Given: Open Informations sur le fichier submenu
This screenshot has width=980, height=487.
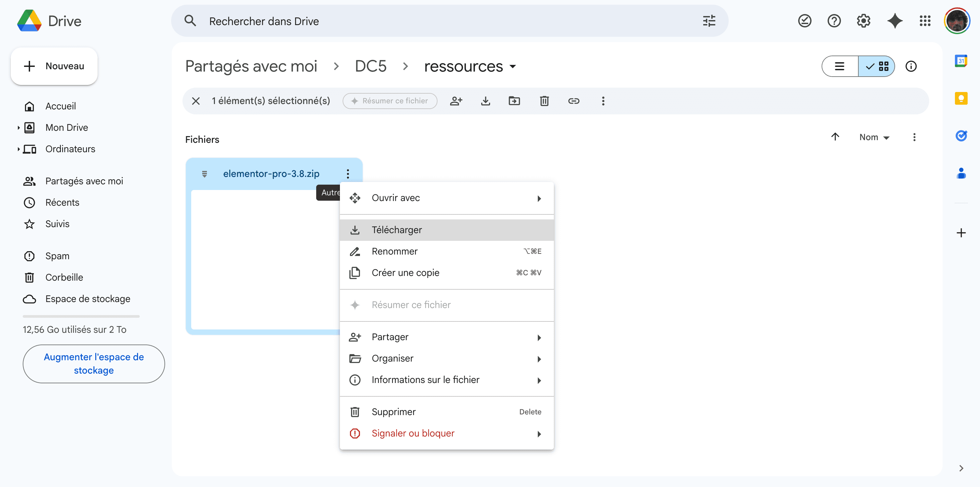Looking at the screenshot, I should 447,380.
